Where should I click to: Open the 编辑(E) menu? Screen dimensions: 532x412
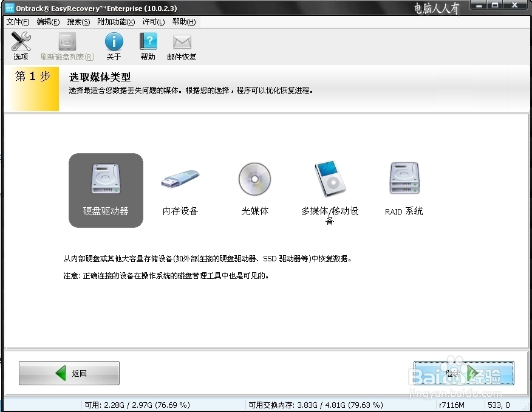click(48, 22)
